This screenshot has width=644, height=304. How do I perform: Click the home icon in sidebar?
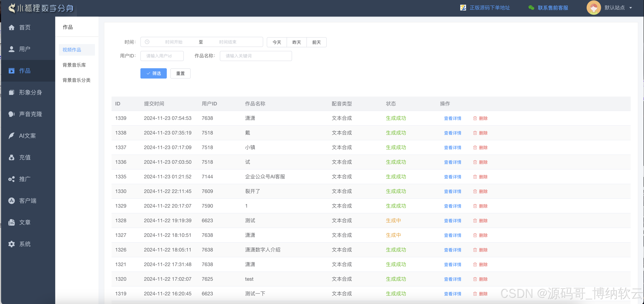(x=12, y=27)
